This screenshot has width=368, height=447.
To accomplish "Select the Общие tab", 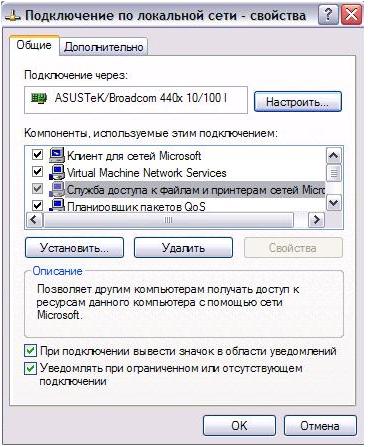I will click(34, 45).
